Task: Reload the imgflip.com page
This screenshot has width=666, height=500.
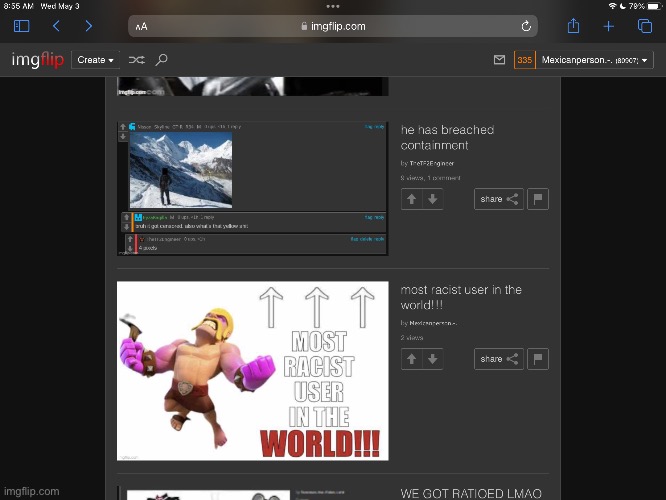Action: click(526, 26)
